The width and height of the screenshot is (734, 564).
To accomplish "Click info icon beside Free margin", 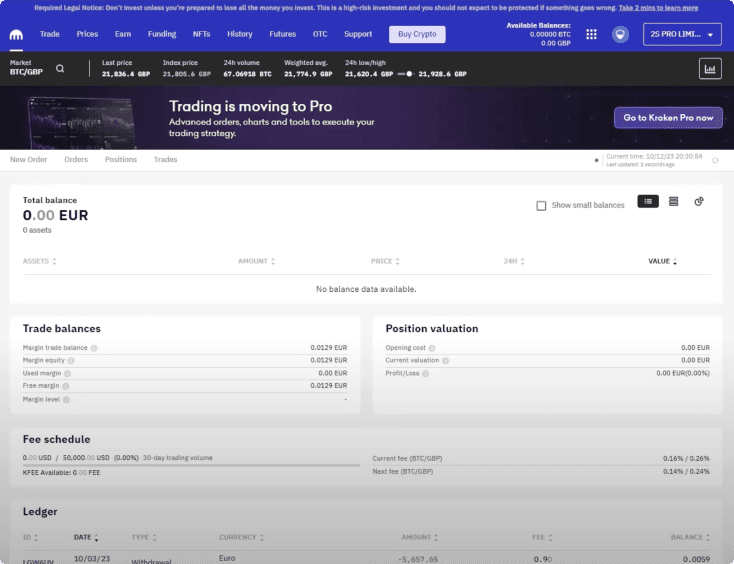I will pos(66,386).
